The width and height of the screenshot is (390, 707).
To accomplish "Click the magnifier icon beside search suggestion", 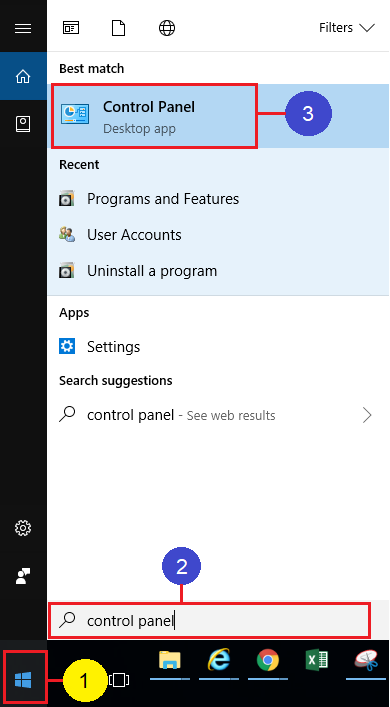I will pyautogui.click(x=67, y=414).
